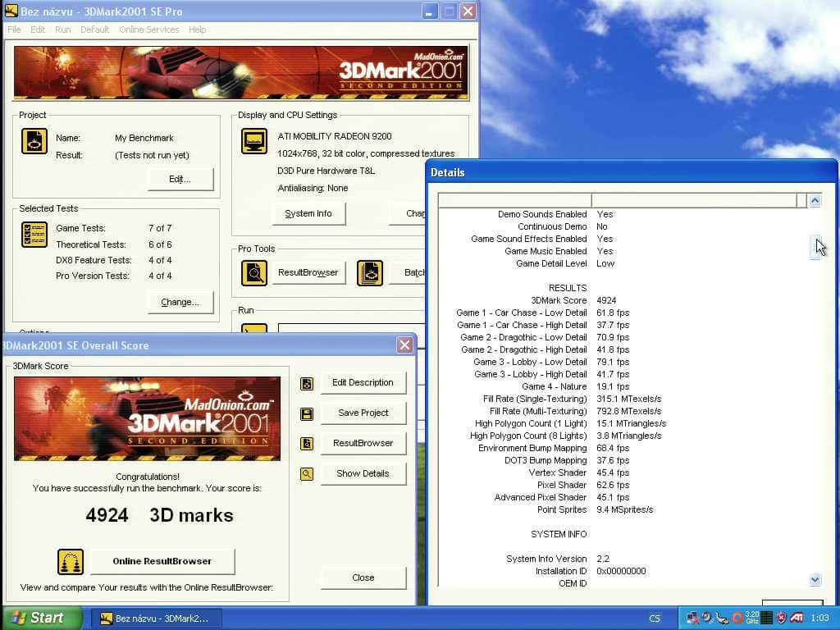Click the CS language indicator
Image resolution: width=840 pixels, height=630 pixels.
coord(655,619)
